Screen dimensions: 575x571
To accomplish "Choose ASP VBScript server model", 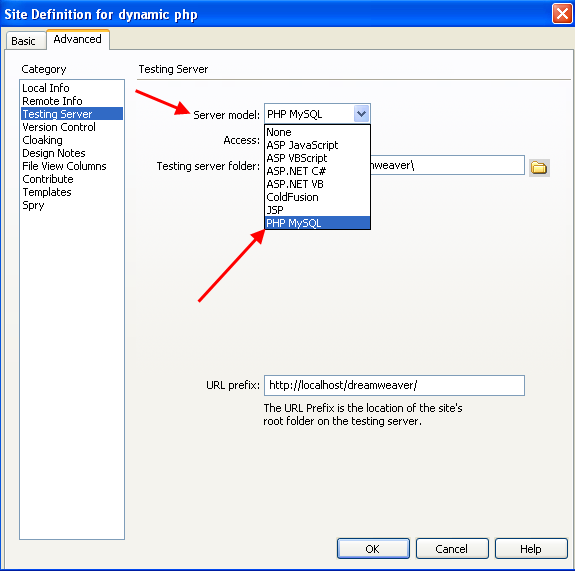I will point(317,158).
